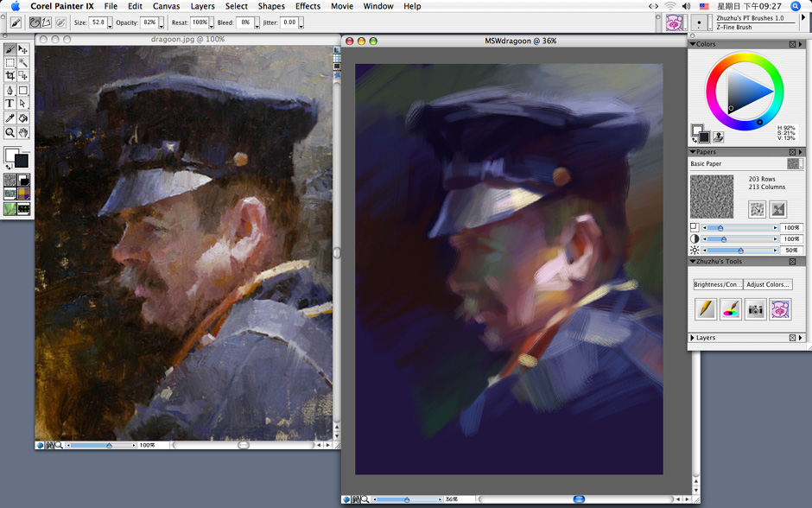812x508 pixels.
Task: Click the hue ring on the color wheel
Action: pyautogui.click(x=744, y=57)
